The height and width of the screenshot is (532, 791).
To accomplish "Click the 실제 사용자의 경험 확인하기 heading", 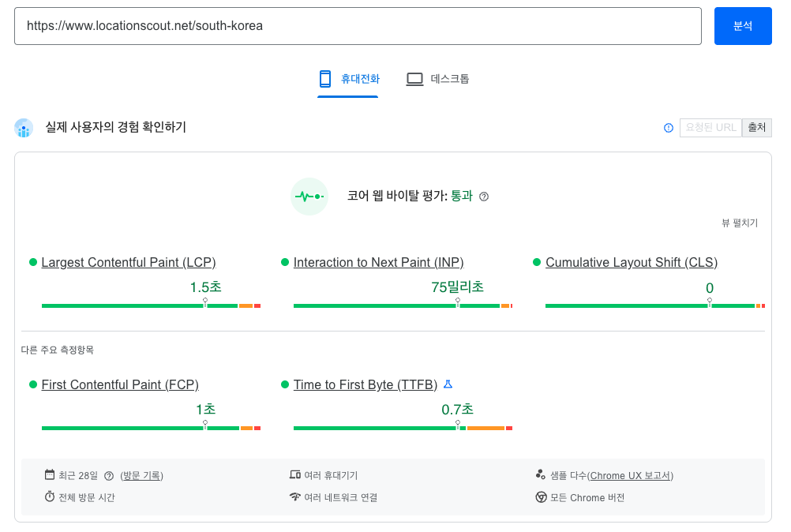I will [116, 127].
